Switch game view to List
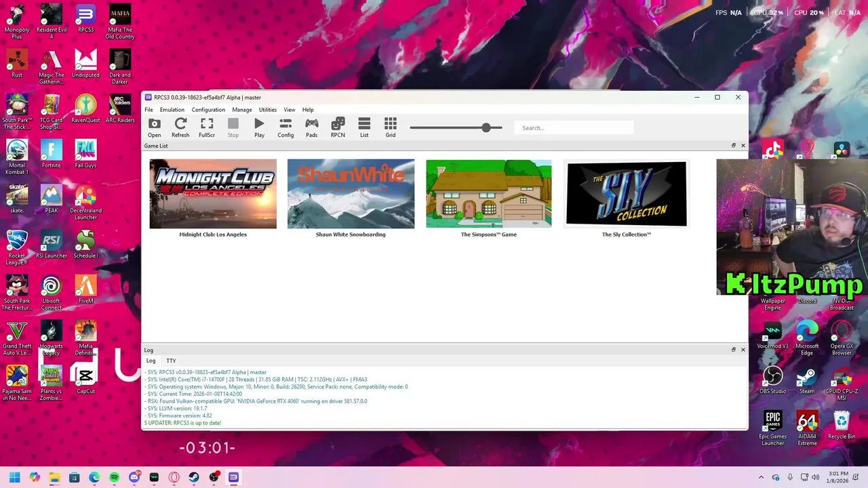The image size is (868, 488). (364, 127)
